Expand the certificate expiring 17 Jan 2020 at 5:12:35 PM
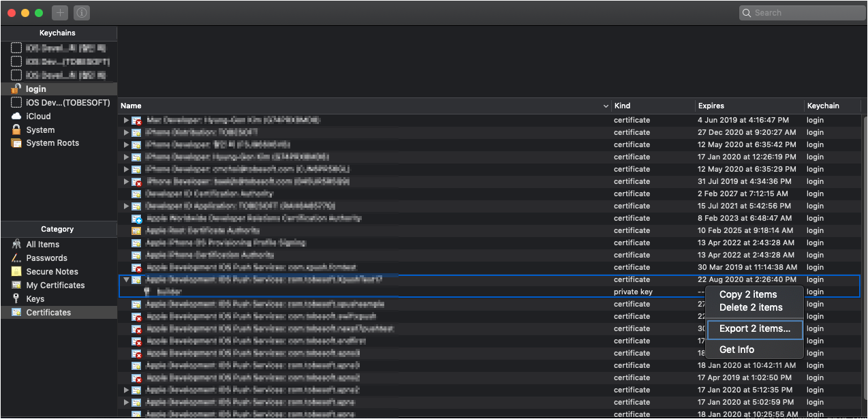The width and height of the screenshot is (868, 419). click(126, 390)
